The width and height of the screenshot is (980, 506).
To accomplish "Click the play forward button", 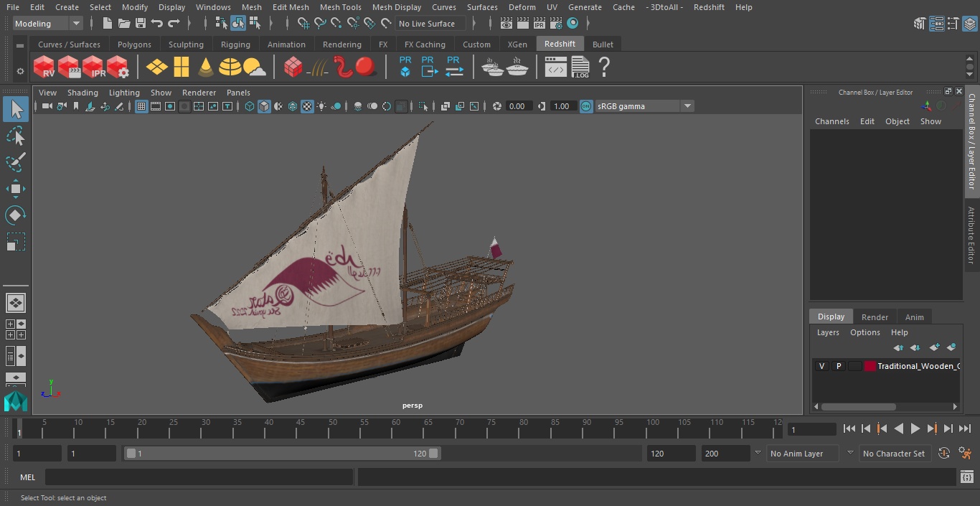I will tap(915, 428).
